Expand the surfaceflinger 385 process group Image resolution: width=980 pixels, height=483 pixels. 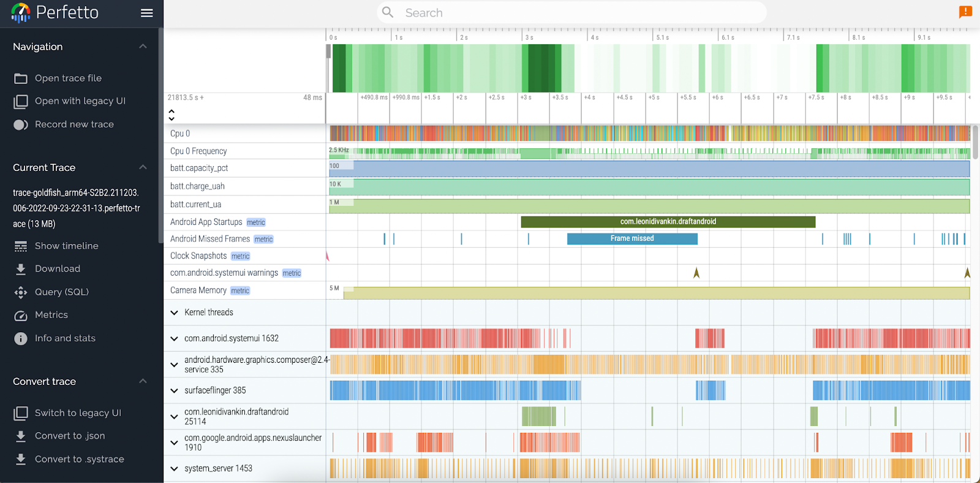point(175,390)
